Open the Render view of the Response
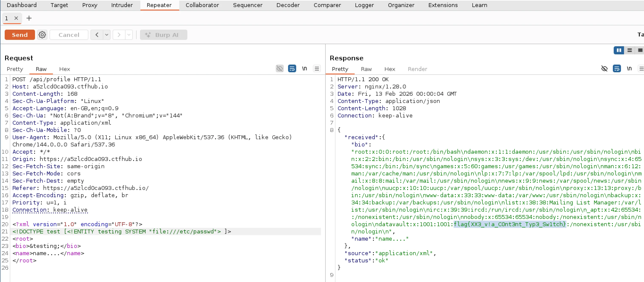644x282 pixels. click(417, 69)
